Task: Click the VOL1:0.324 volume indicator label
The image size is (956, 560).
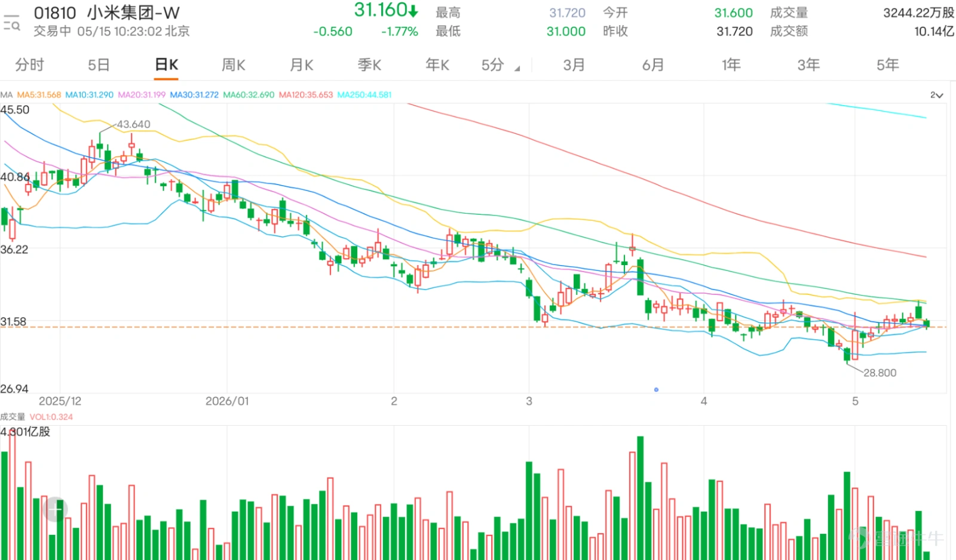Action: coord(51,417)
